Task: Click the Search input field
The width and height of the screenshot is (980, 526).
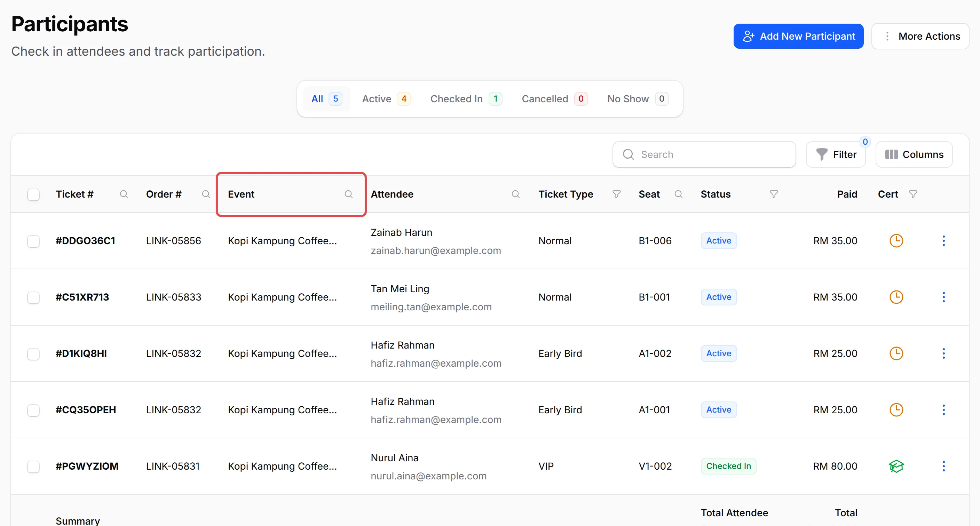Action: pyautogui.click(x=704, y=154)
